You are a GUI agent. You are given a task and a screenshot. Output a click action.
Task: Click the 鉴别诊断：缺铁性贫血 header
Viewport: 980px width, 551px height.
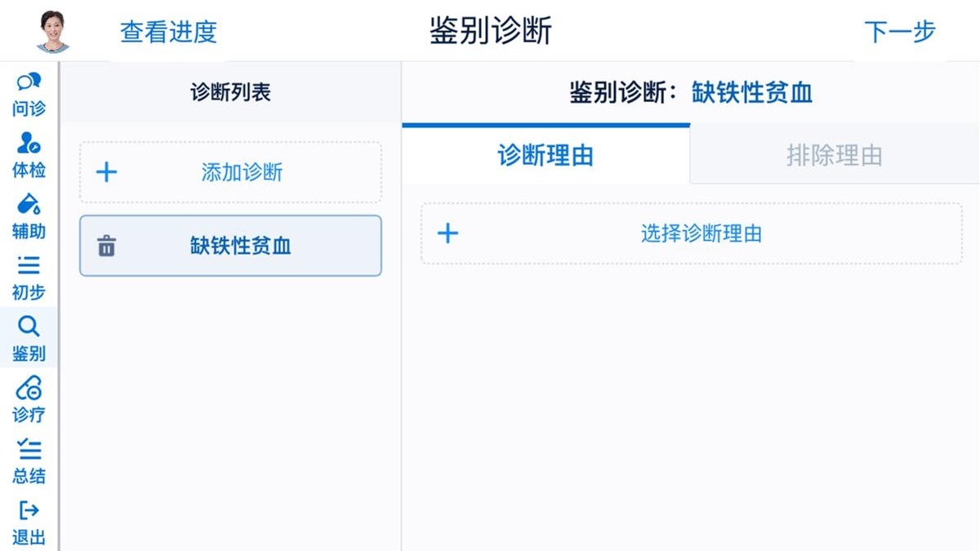click(x=690, y=92)
